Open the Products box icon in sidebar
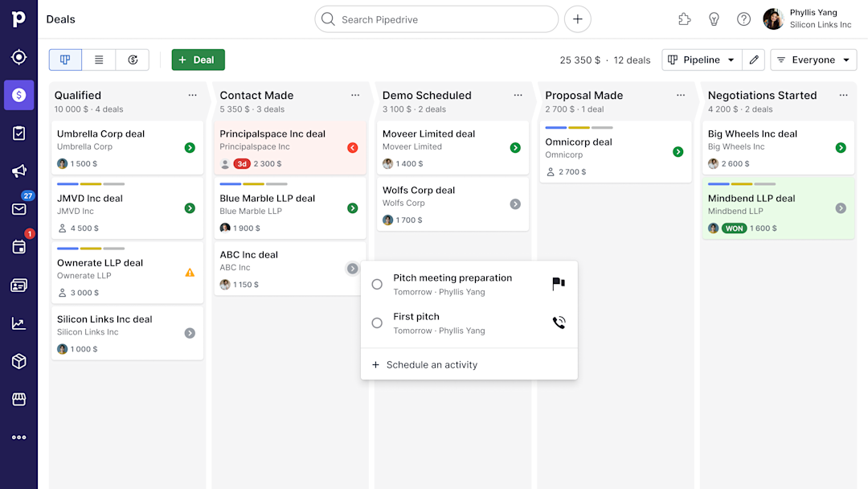This screenshot has width=868, height=489. tap(18, 361)
